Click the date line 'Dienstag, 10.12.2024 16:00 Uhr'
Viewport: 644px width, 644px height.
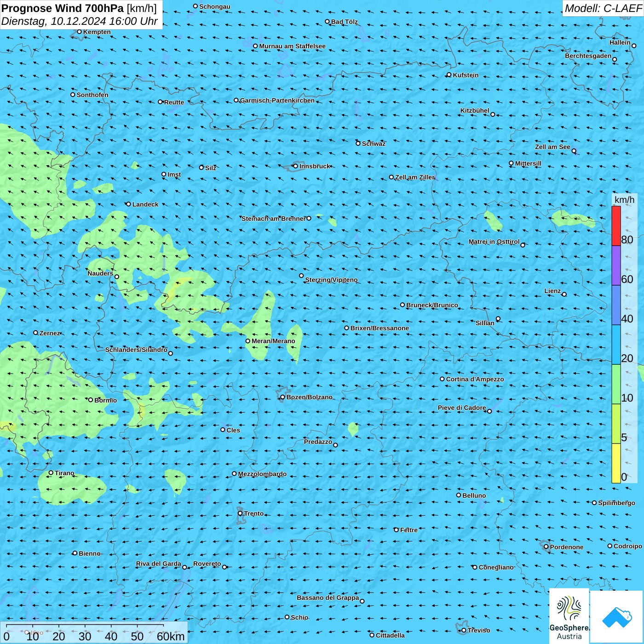tap(80, 21)
